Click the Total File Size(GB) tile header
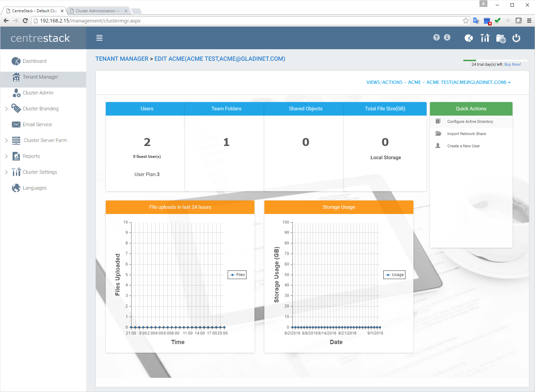 pyautogui.click(x=385, y=109)
